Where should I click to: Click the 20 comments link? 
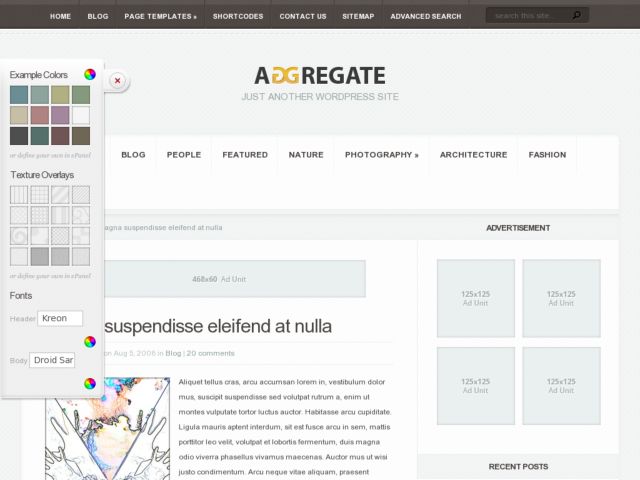pyautogui.click(x=211, y=353)
